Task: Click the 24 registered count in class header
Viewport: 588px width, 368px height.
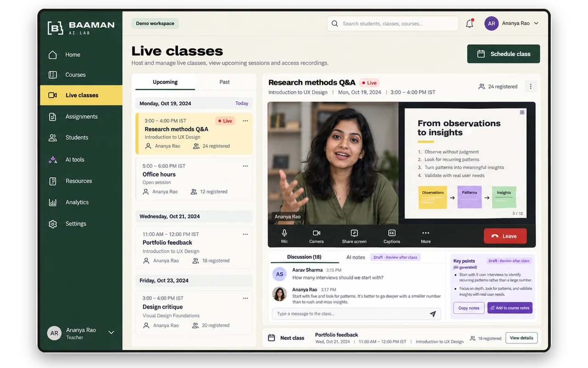Action: pyautogui.click(x=498, y=86)
